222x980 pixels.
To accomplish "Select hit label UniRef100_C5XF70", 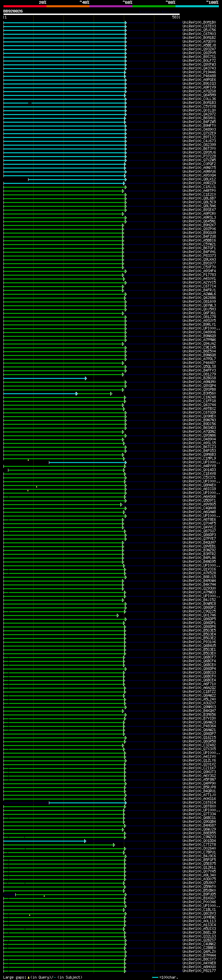I will (x=199, y=267).
